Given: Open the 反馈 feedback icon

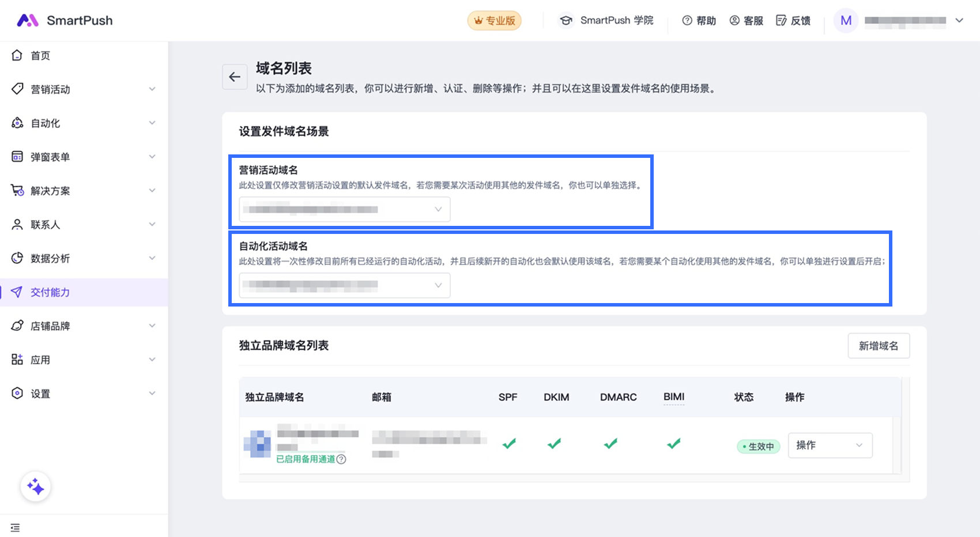Looking at the screenshot, I should pyautogui.click(x=781, y=21).
